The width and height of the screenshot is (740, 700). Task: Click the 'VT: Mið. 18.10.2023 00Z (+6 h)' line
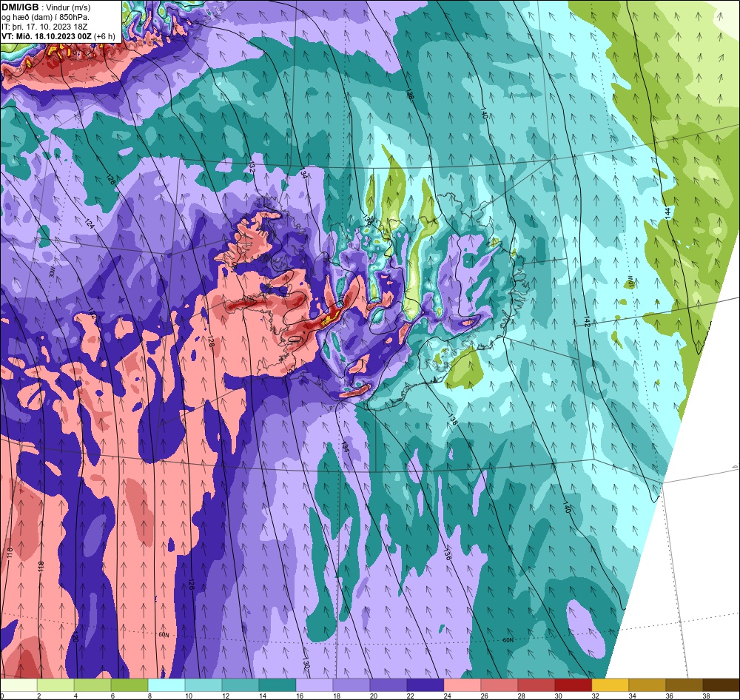point(58,36)
